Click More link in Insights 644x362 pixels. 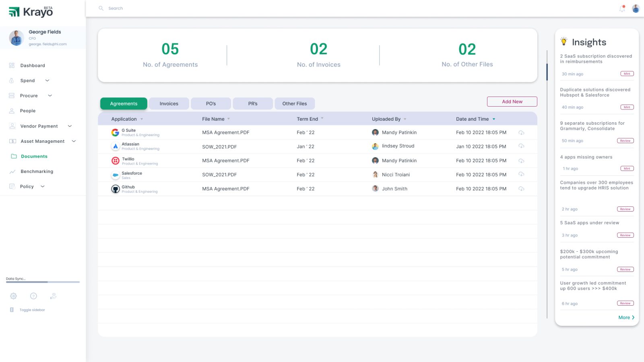626,317
